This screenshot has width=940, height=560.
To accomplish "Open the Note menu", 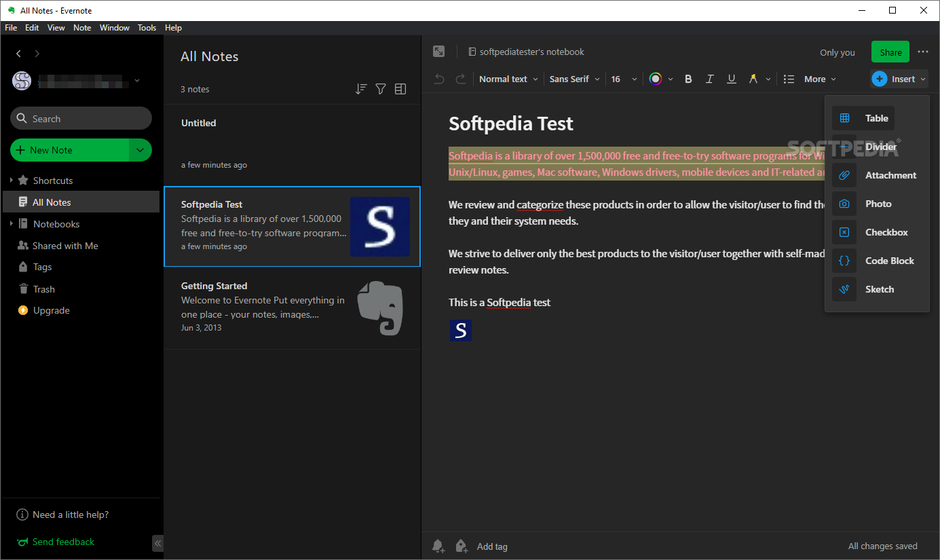I will click(82, 28).
